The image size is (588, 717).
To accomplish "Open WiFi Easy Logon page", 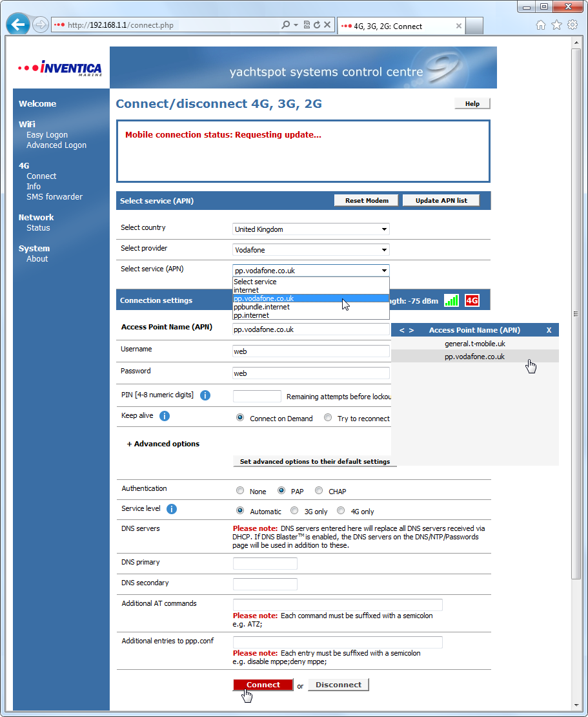I will point(47,135).
